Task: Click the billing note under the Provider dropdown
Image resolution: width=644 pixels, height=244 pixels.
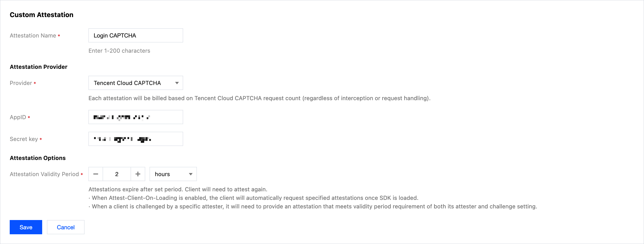Action: pos(259,98)
